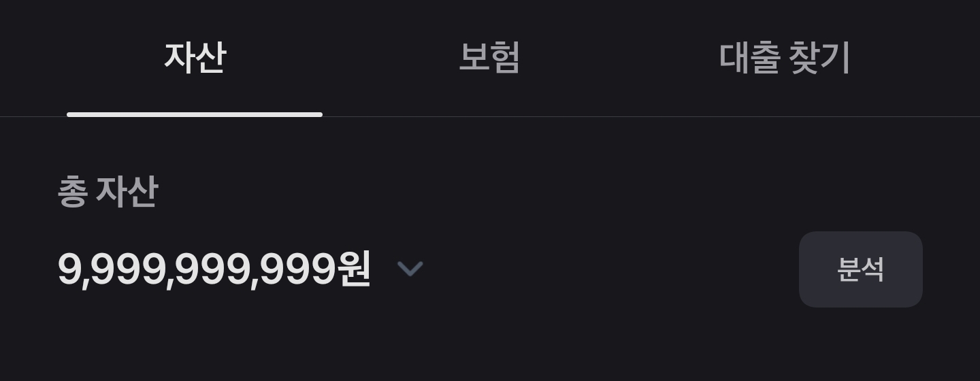Return to assets view labeled 자산
Image resolution: width=980 pixels, height=381 pixels.
pos(195,58)
